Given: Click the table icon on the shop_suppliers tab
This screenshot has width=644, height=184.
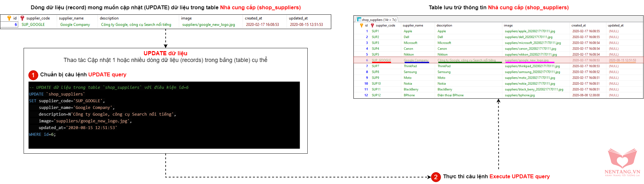Looking at the screenshot, I should point(359,19).
